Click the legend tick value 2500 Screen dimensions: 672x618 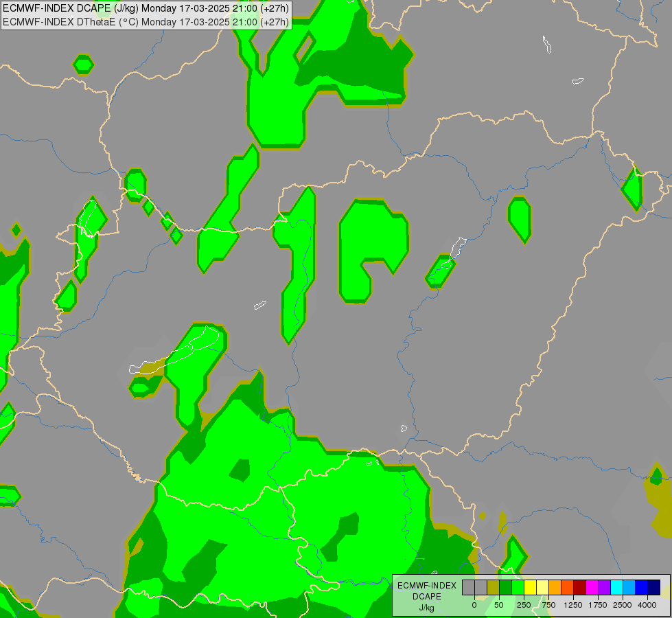click(x=623, y=605)
